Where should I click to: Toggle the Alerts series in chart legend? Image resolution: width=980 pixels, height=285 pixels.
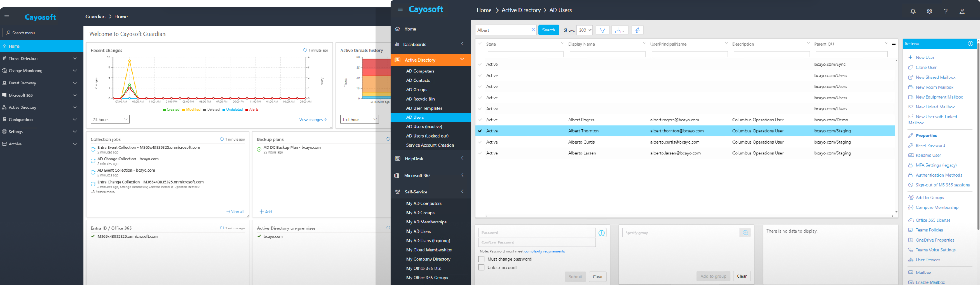(252, 110)
